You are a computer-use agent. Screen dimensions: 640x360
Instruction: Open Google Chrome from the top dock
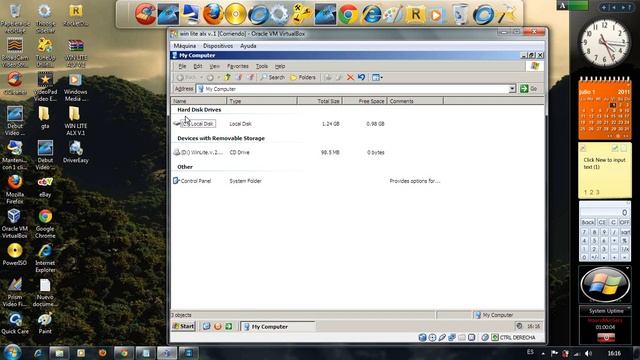tap(348, 15)
